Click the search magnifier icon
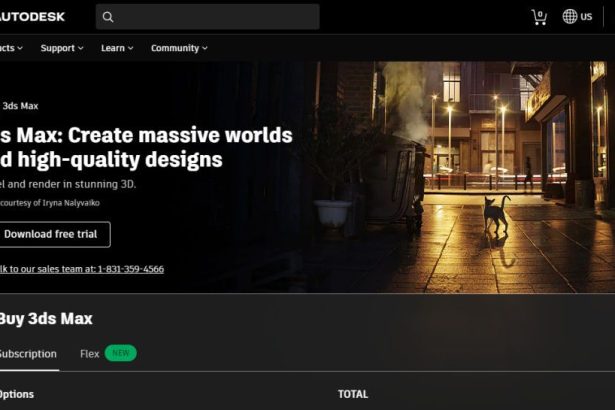Image resolution: width=615 pixels, height=410 pixels. [x=108, y=17]
